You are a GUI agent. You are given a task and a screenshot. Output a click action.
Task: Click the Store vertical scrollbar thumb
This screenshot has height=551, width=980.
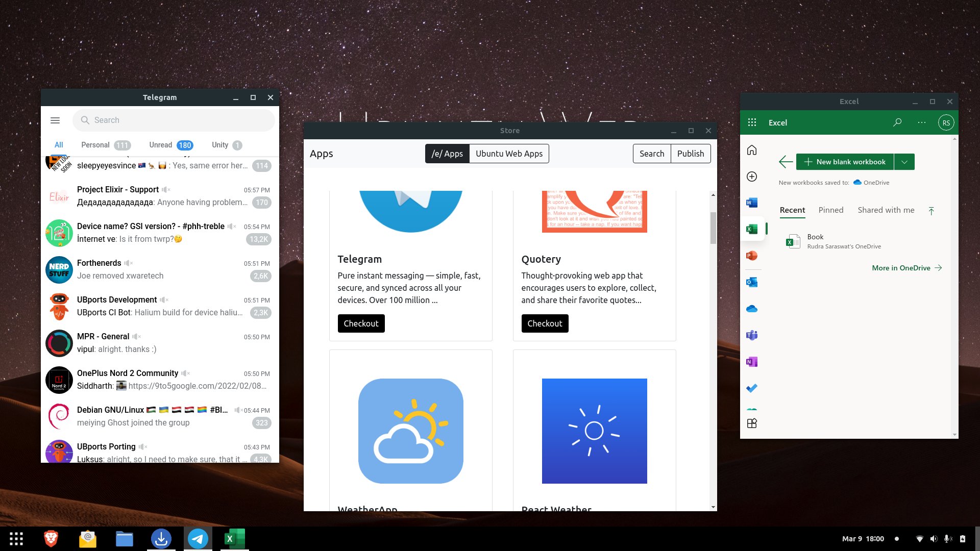point(713,228)
